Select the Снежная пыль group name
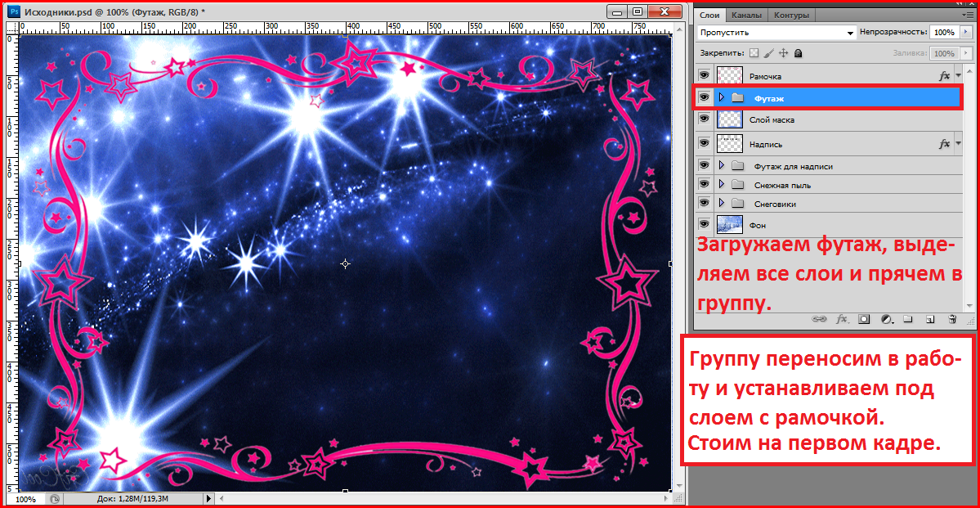 coord(782,185)
